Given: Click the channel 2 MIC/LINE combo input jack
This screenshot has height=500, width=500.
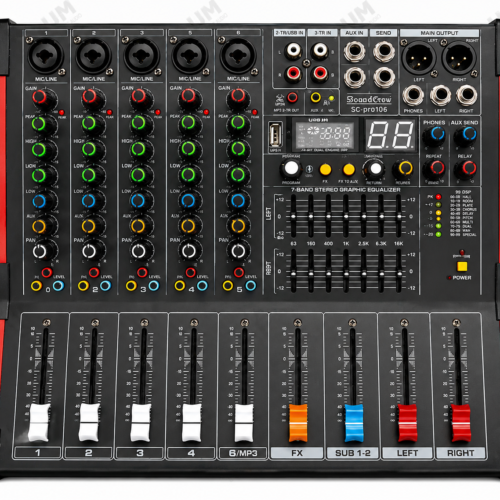Looking at the screenshot, I should coord(93,56).
